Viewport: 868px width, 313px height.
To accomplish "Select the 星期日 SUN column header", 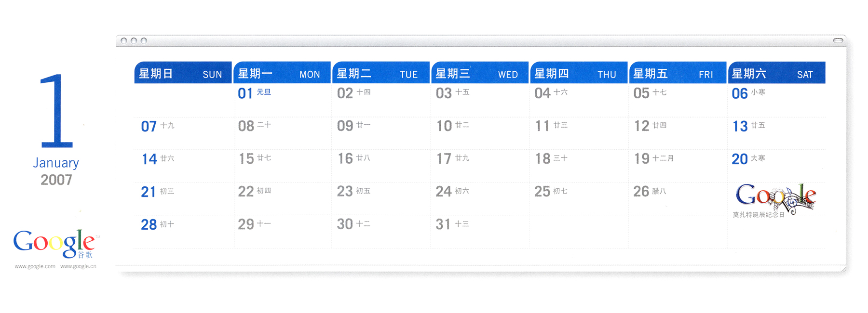I will (x=183, y=73).
